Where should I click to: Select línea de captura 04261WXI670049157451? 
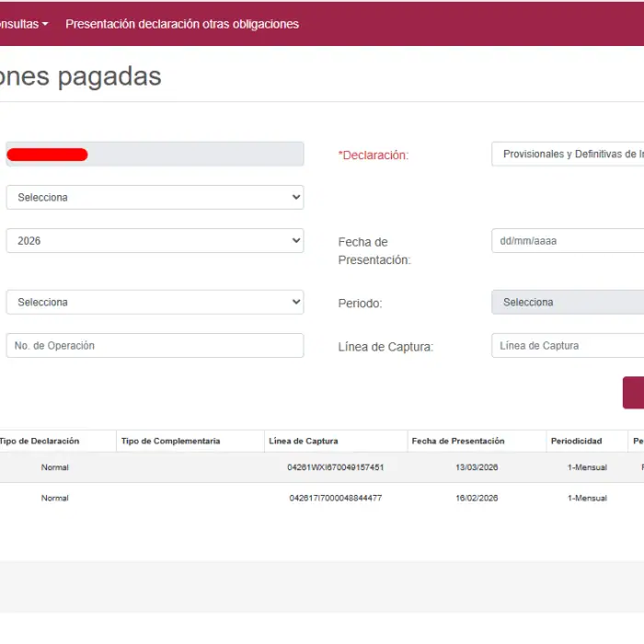pyautogui.click(x=335, y=467)
